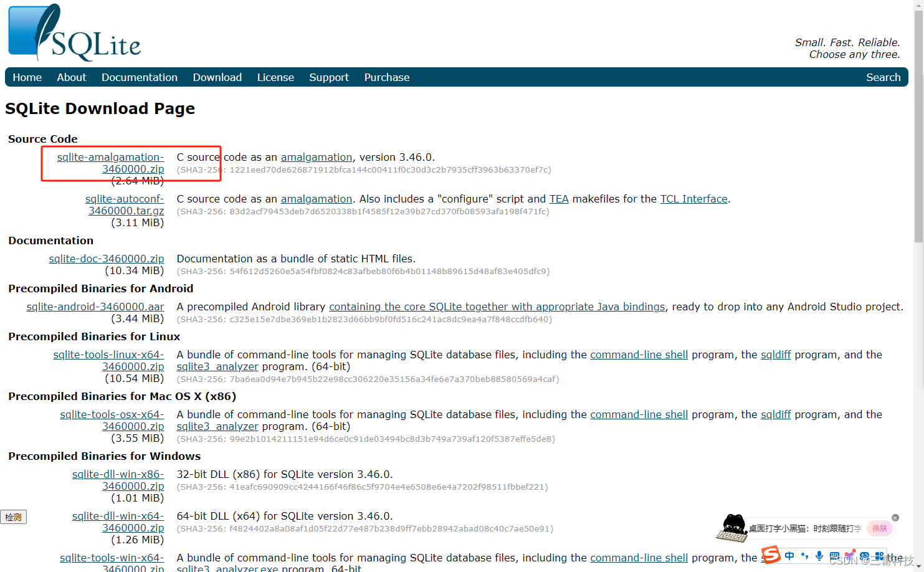Open the About menu item
The image size is (924, 572).
pyautogui.click(x=72, y=77)
